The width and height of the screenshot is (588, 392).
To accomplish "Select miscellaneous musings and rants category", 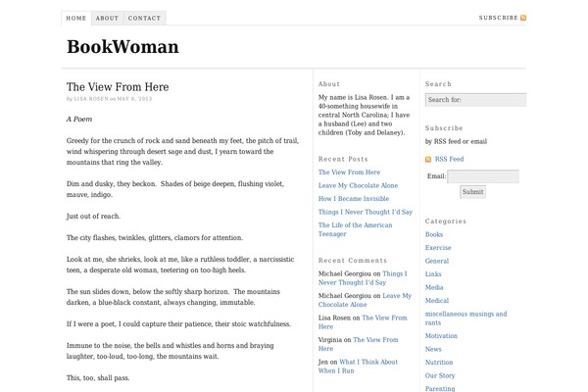I will click(465, 318).
